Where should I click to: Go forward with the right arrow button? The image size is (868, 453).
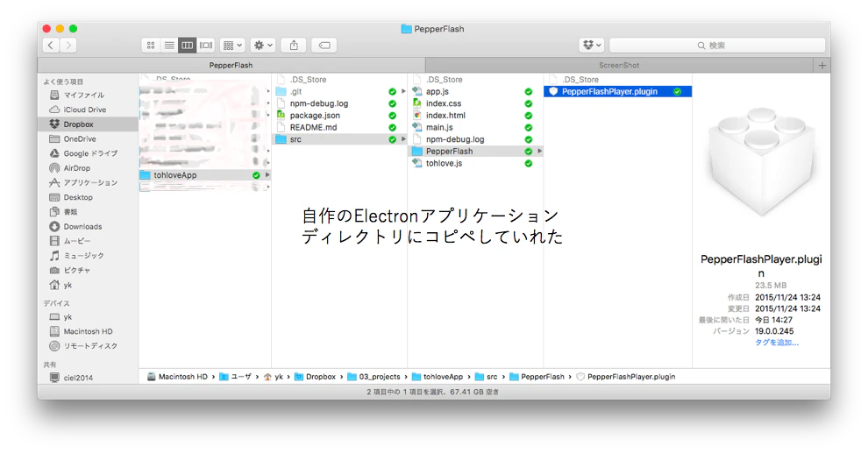tap(68, 46)
